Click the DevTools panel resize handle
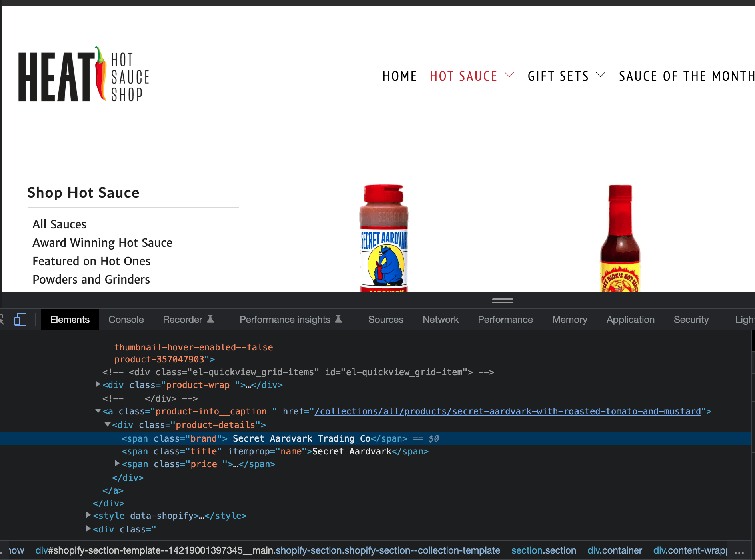Viewport: 755px width, 560px height. 502,300
